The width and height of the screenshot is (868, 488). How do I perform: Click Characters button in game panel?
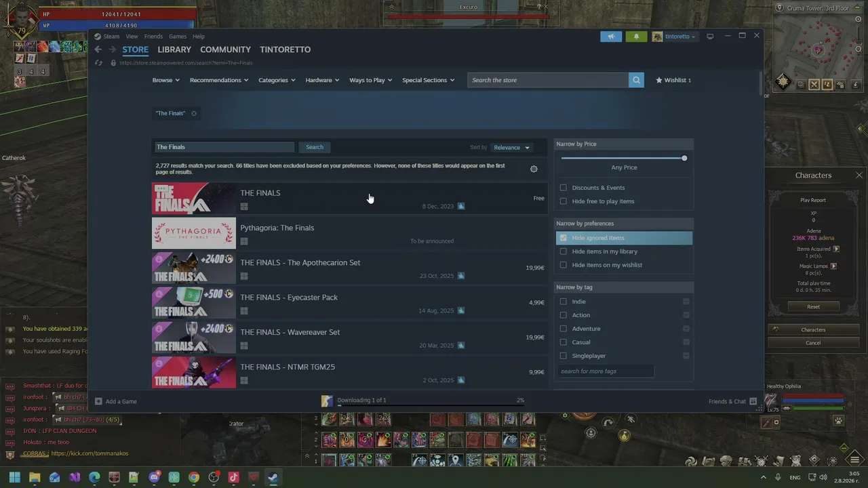813,330
